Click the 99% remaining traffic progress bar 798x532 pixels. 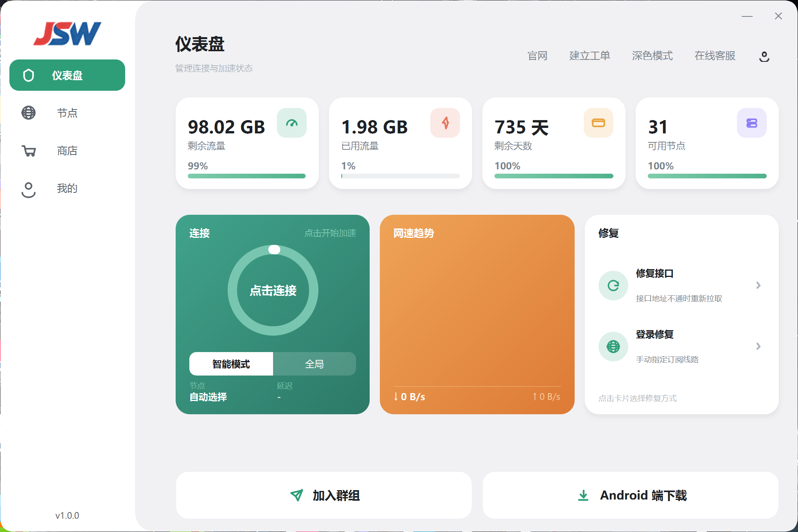point(246,176)
